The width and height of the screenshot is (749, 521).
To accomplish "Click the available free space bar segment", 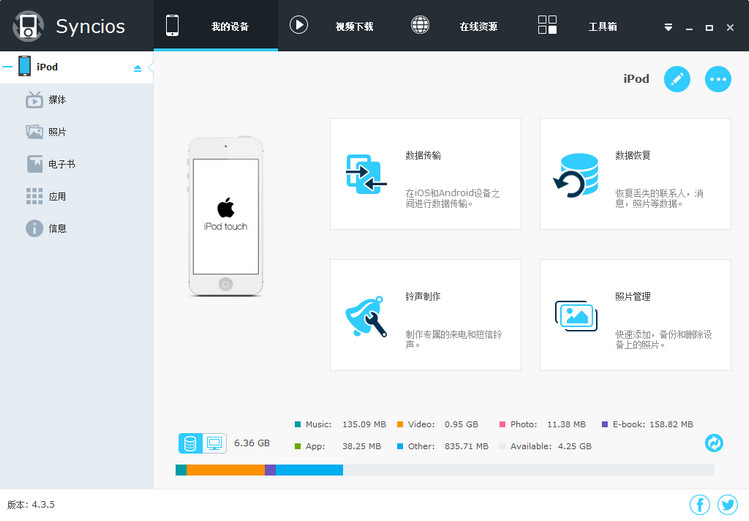I will (x=528, y=470).
